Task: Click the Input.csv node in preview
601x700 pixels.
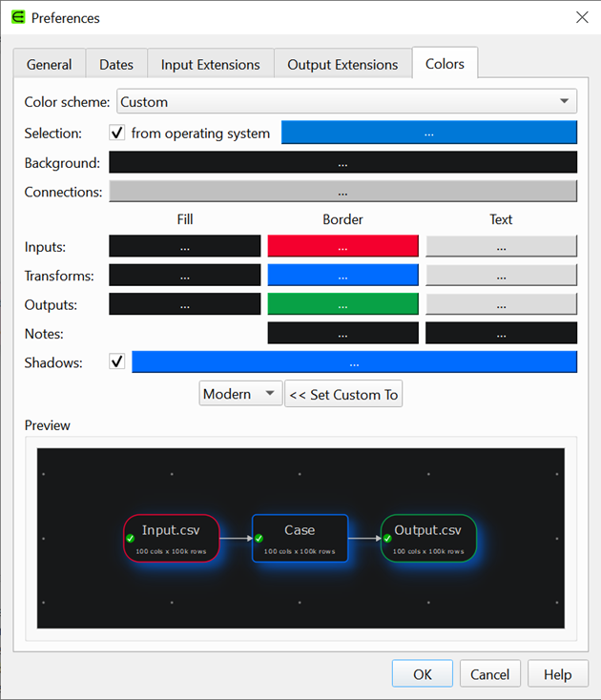Action: point(172,539)
